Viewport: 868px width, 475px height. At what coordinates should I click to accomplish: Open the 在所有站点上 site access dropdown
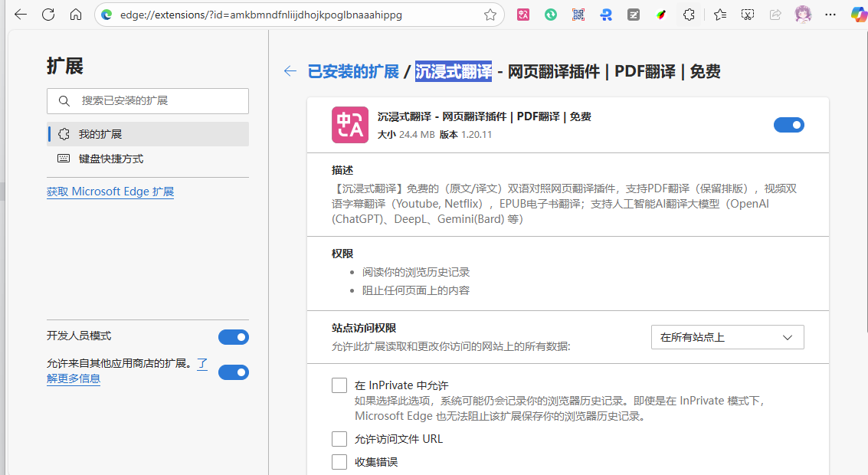click(x=726, y=336)
